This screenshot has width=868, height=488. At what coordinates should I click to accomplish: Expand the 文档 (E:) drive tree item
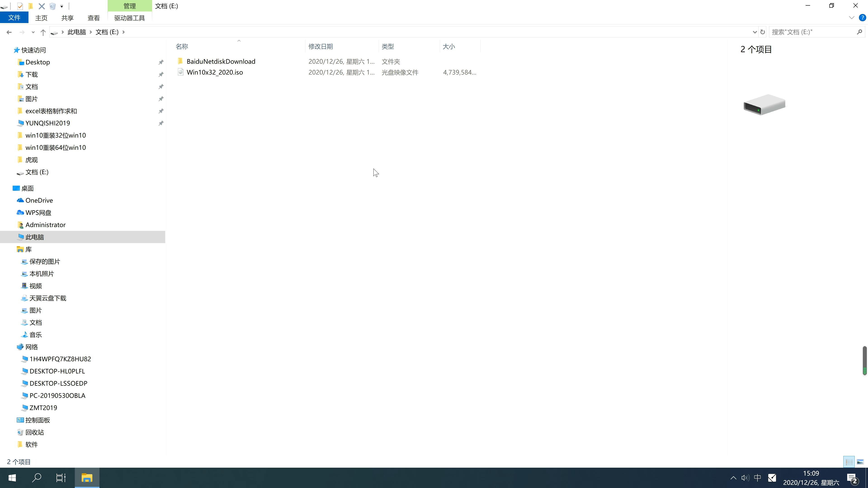click(9, 172)
